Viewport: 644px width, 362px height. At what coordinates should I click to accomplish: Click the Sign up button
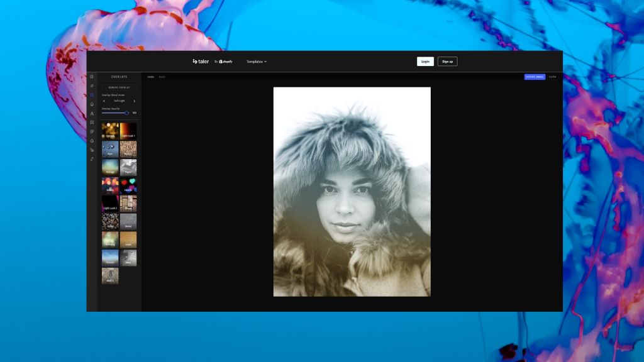tap(447, 62)
